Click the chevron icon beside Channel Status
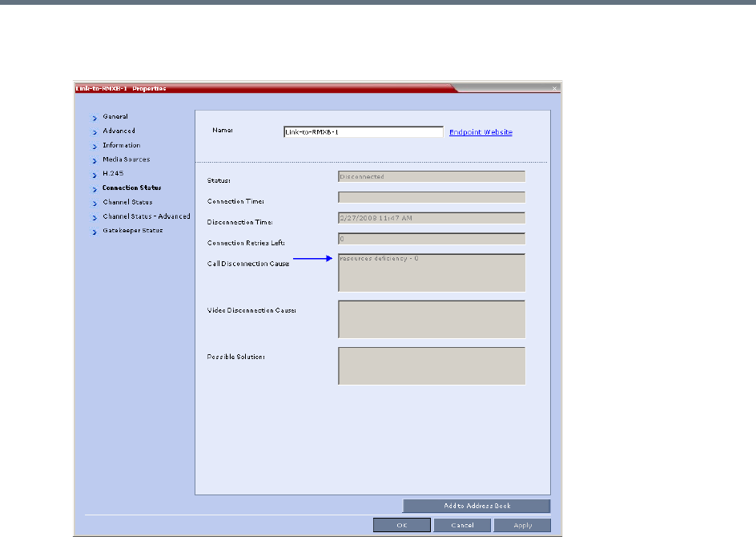The height and width of the screenshot is (537, 756). click(94, 203)
